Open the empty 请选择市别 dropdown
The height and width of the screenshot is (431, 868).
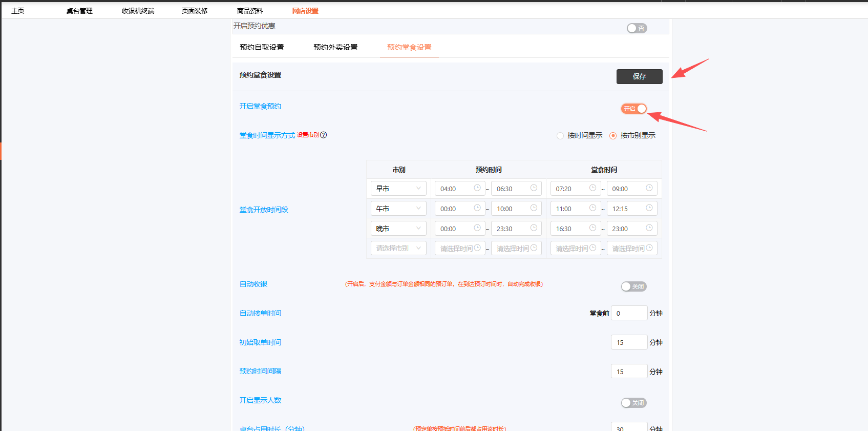pos(398,249)
